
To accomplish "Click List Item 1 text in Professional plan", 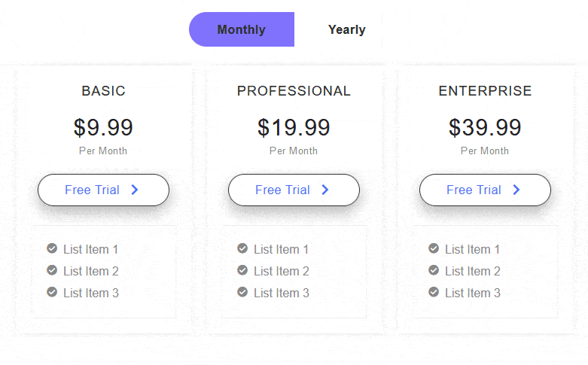I will click(x=282, y=249).
